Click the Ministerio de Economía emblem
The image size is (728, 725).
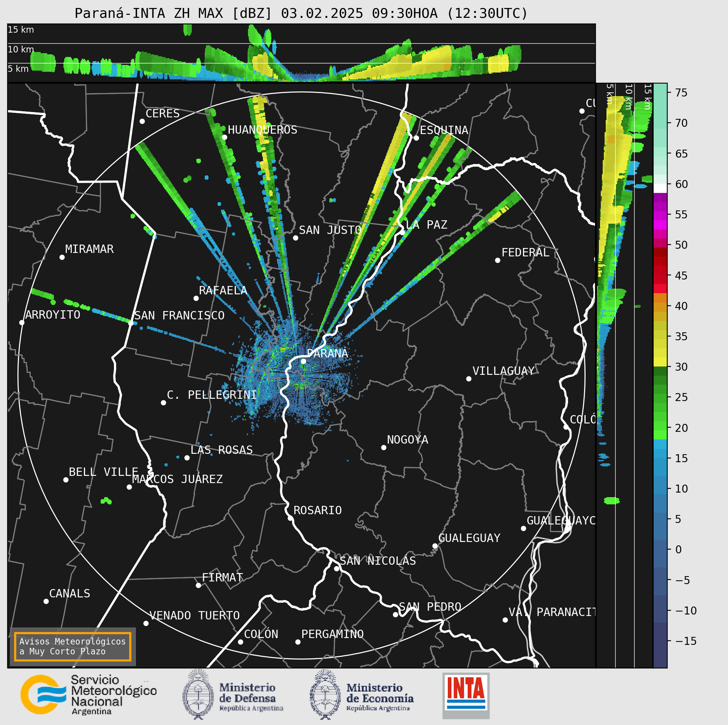pyautogui.click(x=325, y=695)
